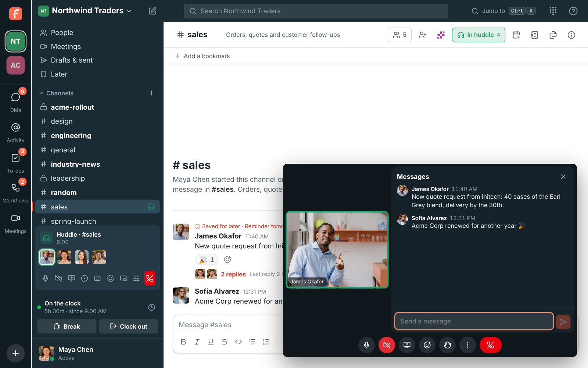Open To-dos in the left rail

pyautogui.click(x=15, y=162)
